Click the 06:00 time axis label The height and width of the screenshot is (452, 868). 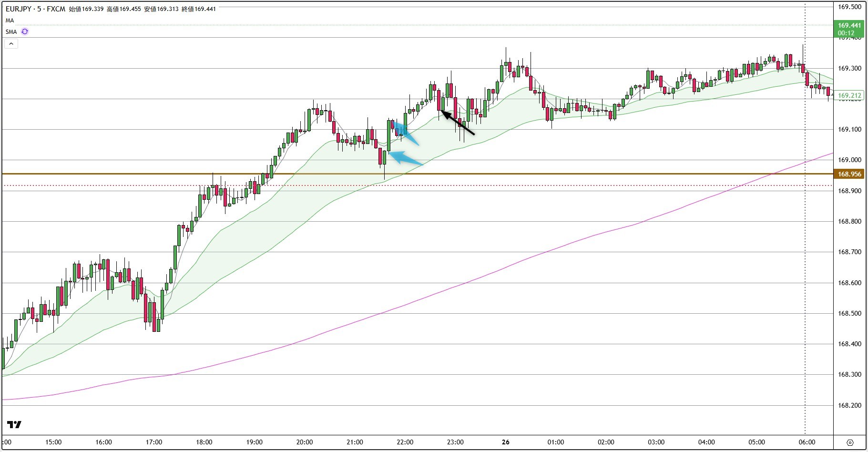807,442
